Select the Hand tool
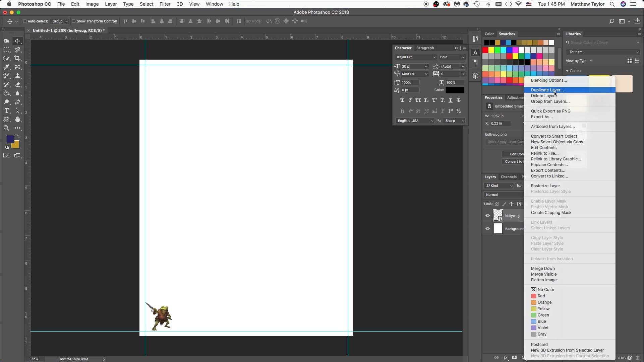 (17, 119)
